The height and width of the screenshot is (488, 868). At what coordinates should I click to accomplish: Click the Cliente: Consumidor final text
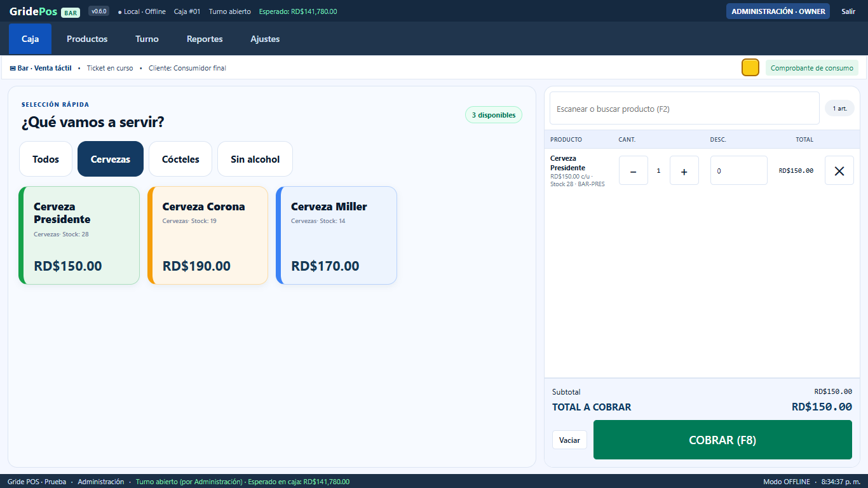pos(187,68)
